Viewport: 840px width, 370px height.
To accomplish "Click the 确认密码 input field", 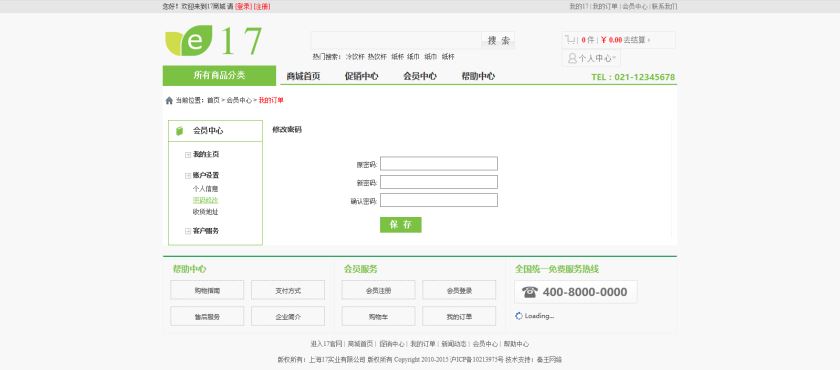I will pyautogui.click(x=439, y=200).
